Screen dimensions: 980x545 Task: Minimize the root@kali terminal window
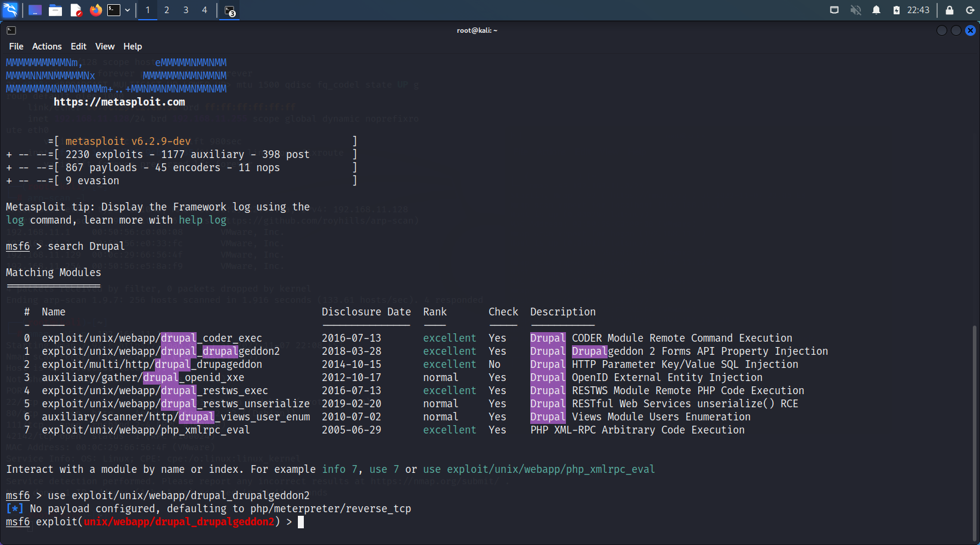click(x=941, y=30)
